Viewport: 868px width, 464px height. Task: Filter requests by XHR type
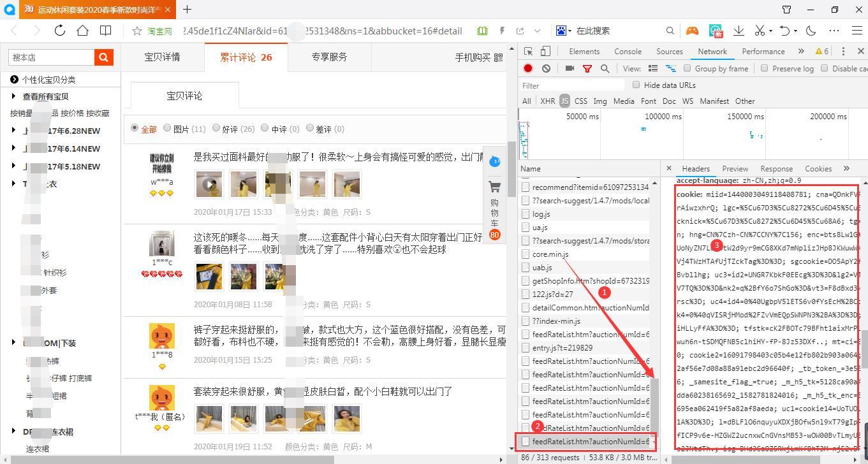(x=547, y=101)
